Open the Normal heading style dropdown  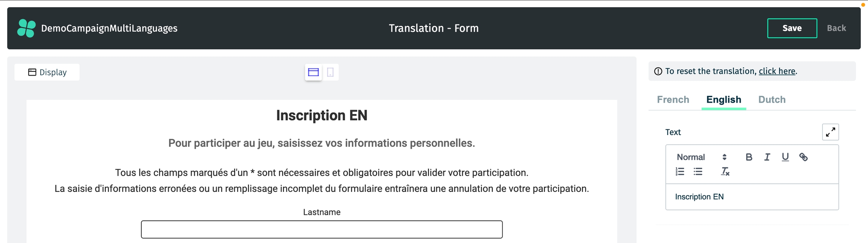(x=701, y=157)
